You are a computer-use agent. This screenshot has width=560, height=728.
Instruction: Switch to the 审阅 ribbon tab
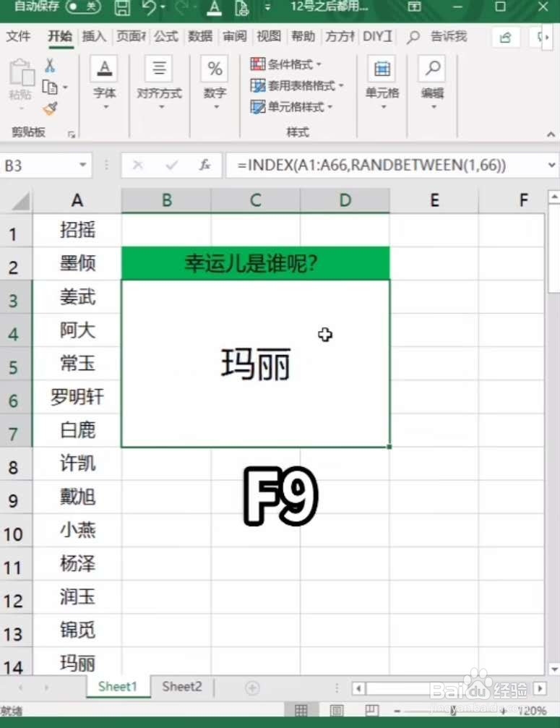click(234, 36)
